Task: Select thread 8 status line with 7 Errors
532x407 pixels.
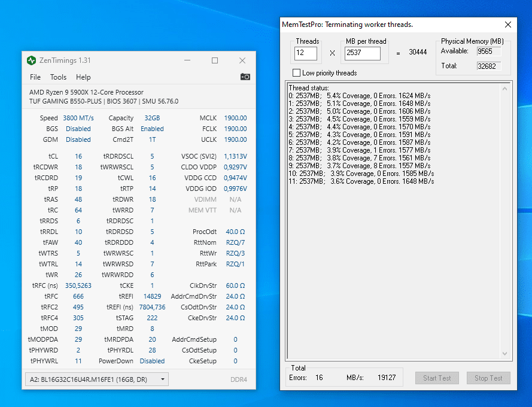Action: click(x=359, y=158)
